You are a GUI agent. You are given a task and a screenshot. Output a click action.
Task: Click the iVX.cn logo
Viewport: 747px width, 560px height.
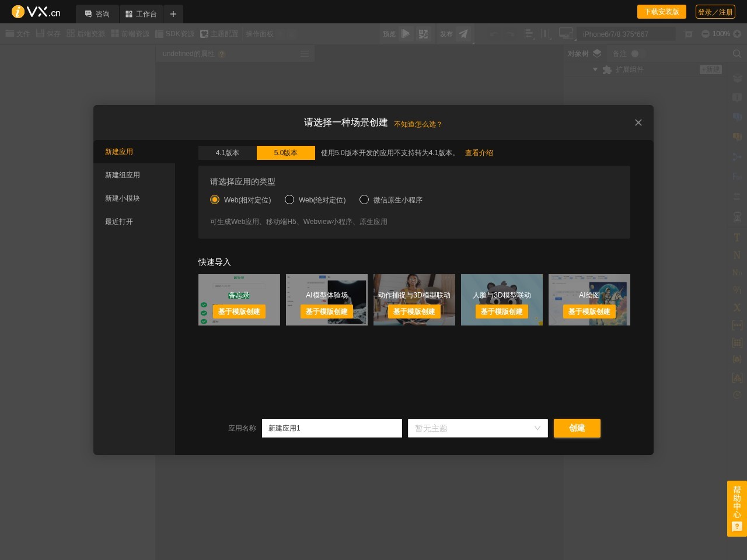tap(36, 12)
